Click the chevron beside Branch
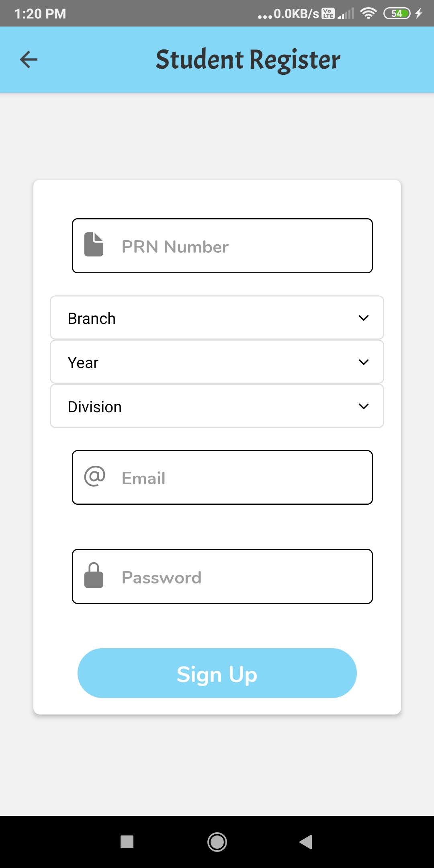 point(363,317)
